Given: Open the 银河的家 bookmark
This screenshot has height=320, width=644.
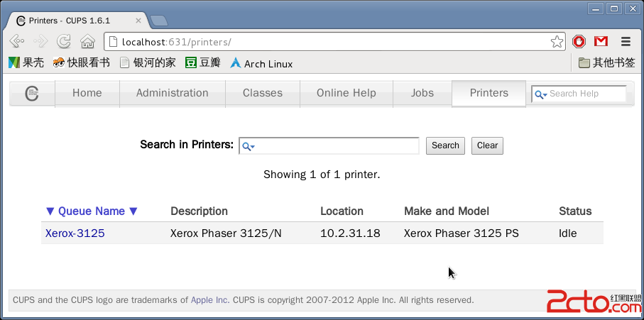Looking at the screenshot, I should tap(148, 62).
